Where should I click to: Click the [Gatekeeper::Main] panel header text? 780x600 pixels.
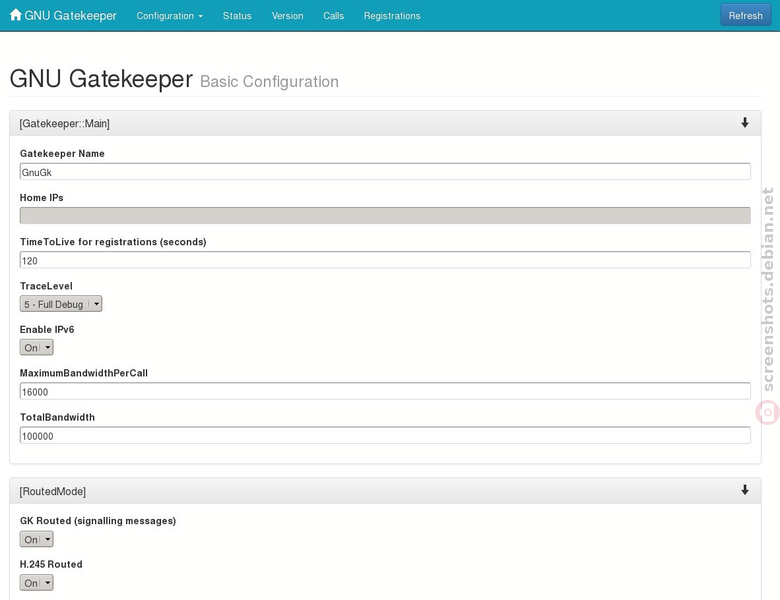65,123
